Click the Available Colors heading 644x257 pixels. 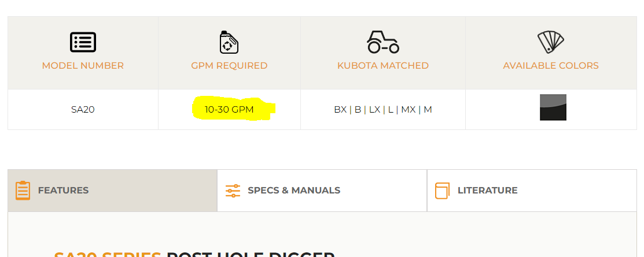coord(550,66)
